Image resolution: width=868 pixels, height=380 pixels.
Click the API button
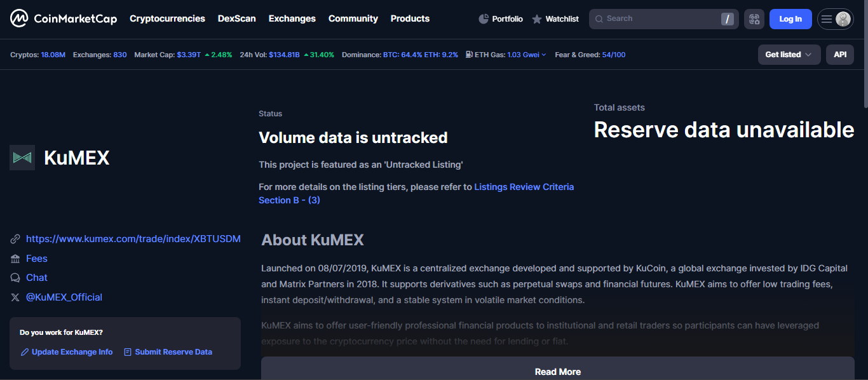840,55
